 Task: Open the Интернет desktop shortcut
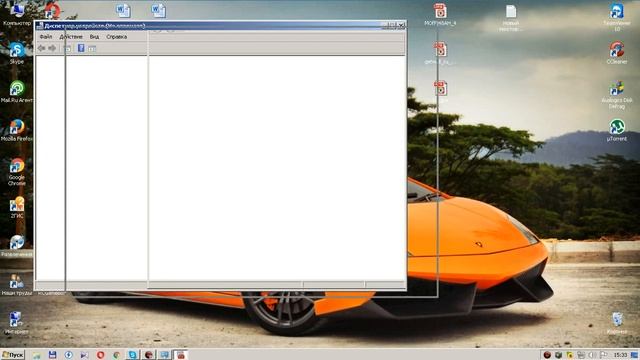(16, 323)
